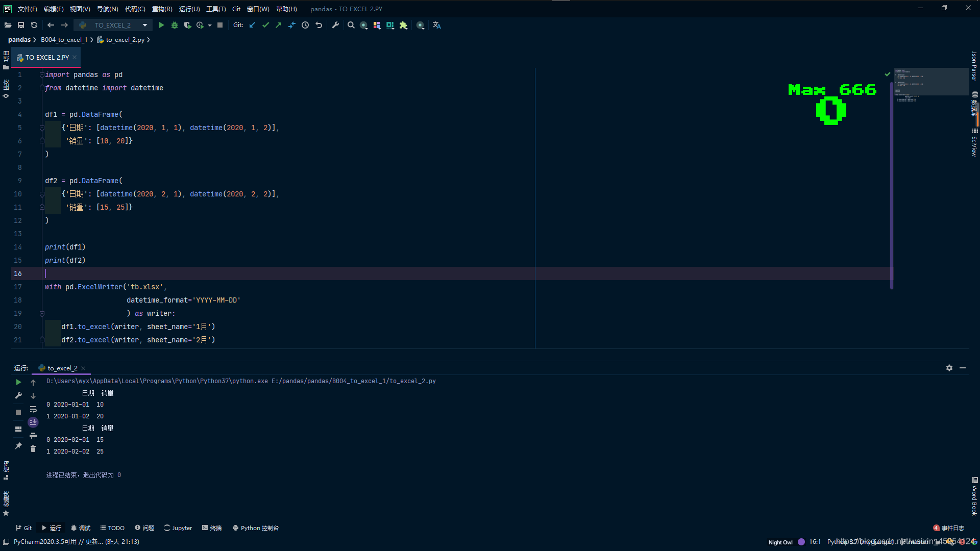This screenshot has height=551, width=980.
Task: Clear all output with the trash icon
Action: click(33, 449)
